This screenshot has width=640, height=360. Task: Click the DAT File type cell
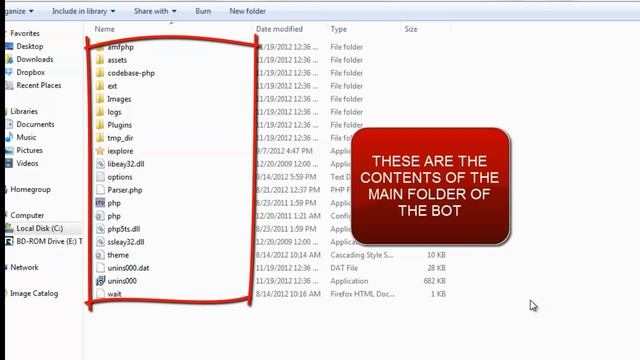[x=344, y=268]
